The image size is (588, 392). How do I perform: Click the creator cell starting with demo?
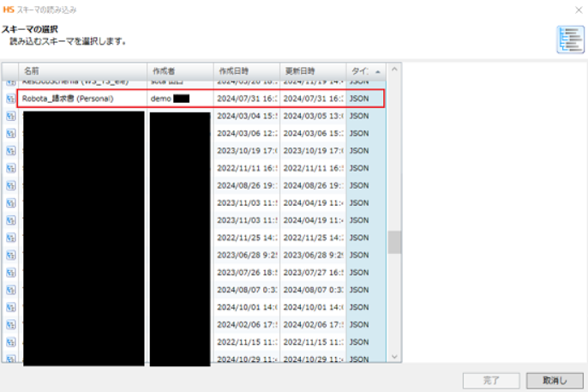click(x=180, y=99)
